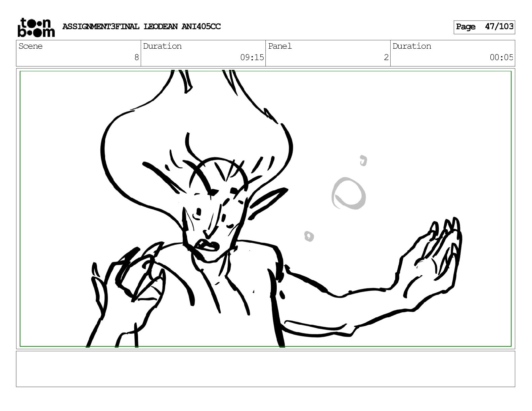
Task: Click the Scene label
Action: pos(31,46)
